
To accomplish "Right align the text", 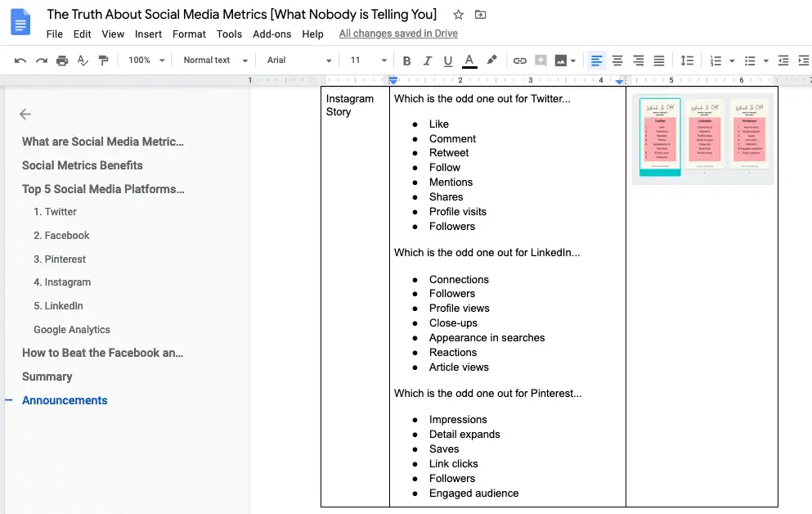I will pos(638,61).
